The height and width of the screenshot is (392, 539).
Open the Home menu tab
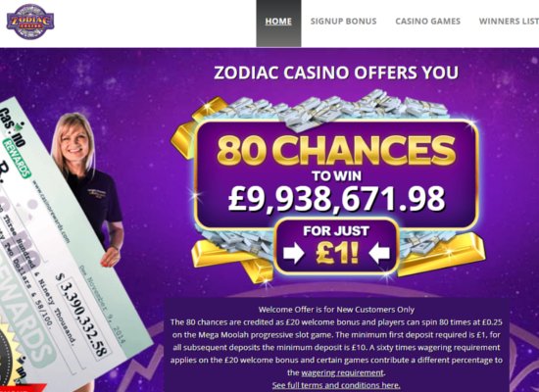click(x=278, y=22)
